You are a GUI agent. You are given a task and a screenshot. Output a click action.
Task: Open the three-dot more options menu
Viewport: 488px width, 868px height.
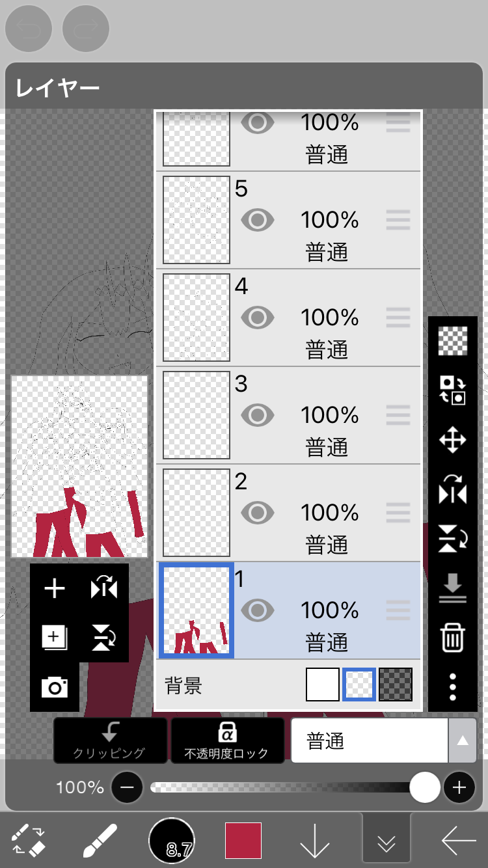tap(453, 686)
